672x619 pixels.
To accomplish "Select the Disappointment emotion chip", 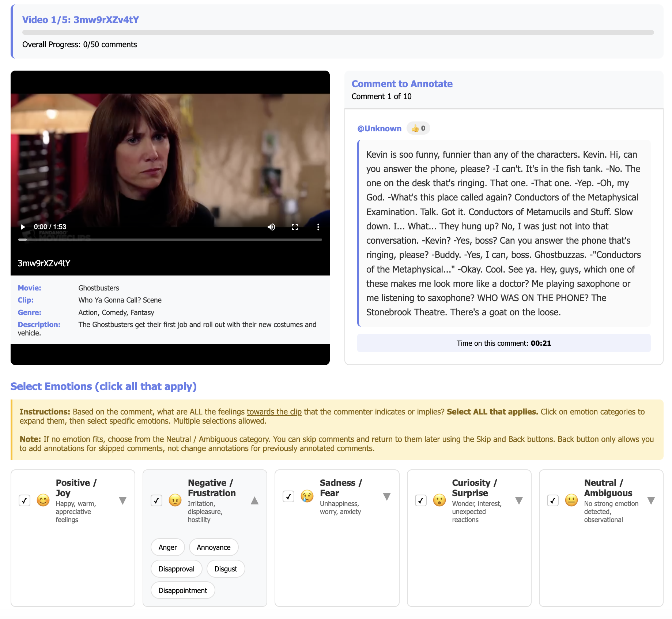I will tap(183, 590).
